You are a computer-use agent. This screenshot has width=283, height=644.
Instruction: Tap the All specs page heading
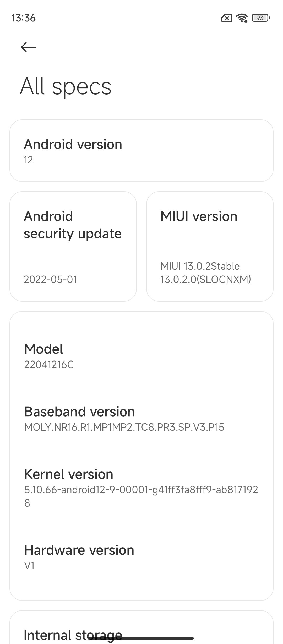click(x=66, y=86)
